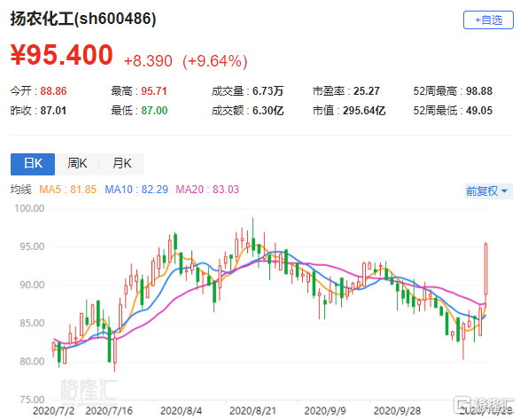520x420 pixels.
Task: Click the 2020/7/2 date label
Action: (53, 411)
